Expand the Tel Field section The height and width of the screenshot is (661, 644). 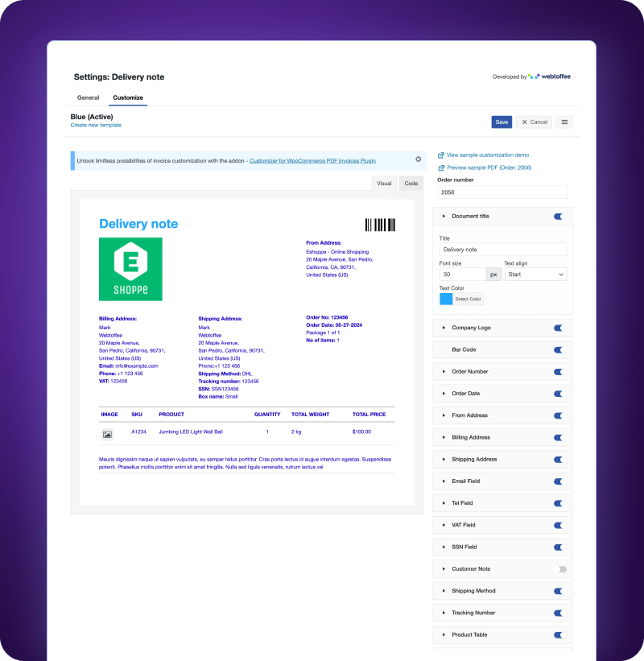point(444,503)
